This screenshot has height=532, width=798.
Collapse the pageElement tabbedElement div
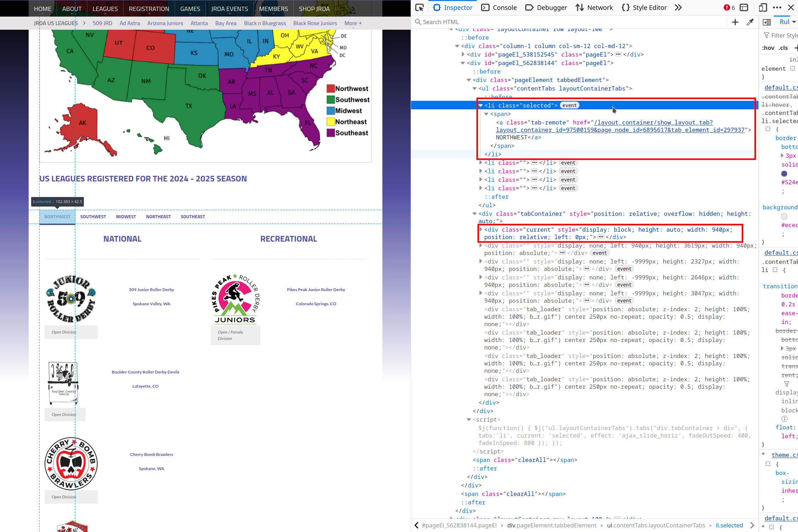coord(469,80)
